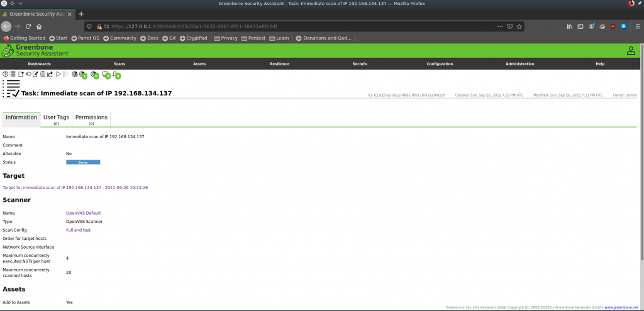Select the Information tab

click(21, 119)
